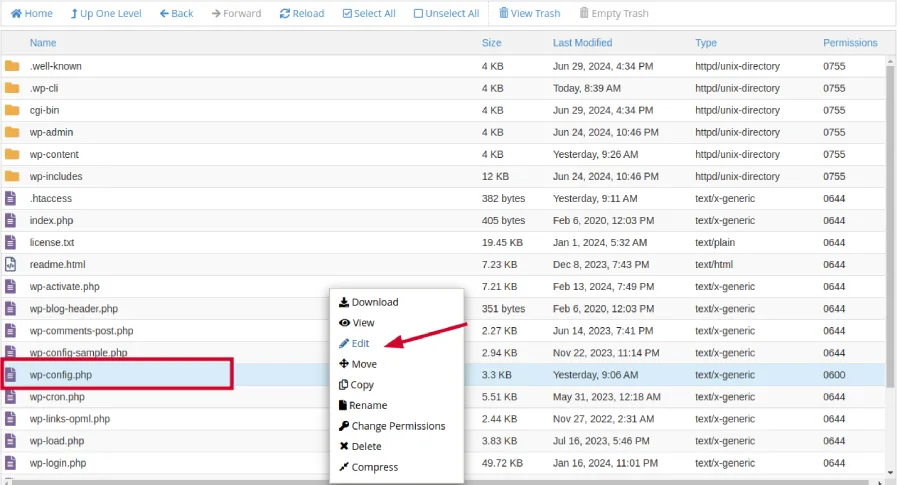Image resolution: width=900 pixels, height=485 pixels.
Task: Select Copy in the context menu
Action: tap(356, 385)
